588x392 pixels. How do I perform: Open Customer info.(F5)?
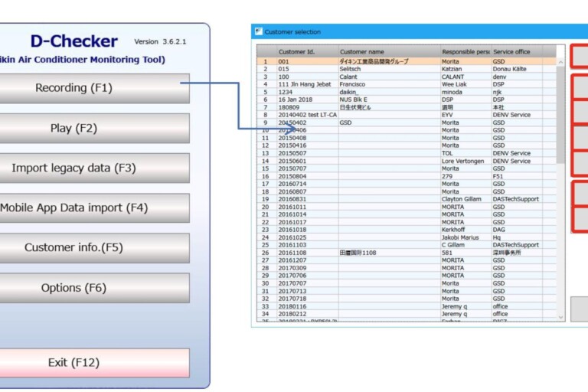pyautogui.click(x=93, y=248)
